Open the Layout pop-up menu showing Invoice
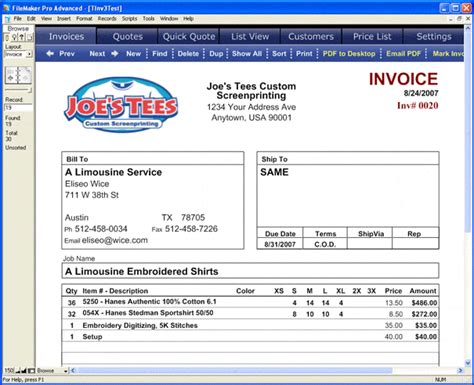Screen dimensions: 474x385 coord(18,54)
